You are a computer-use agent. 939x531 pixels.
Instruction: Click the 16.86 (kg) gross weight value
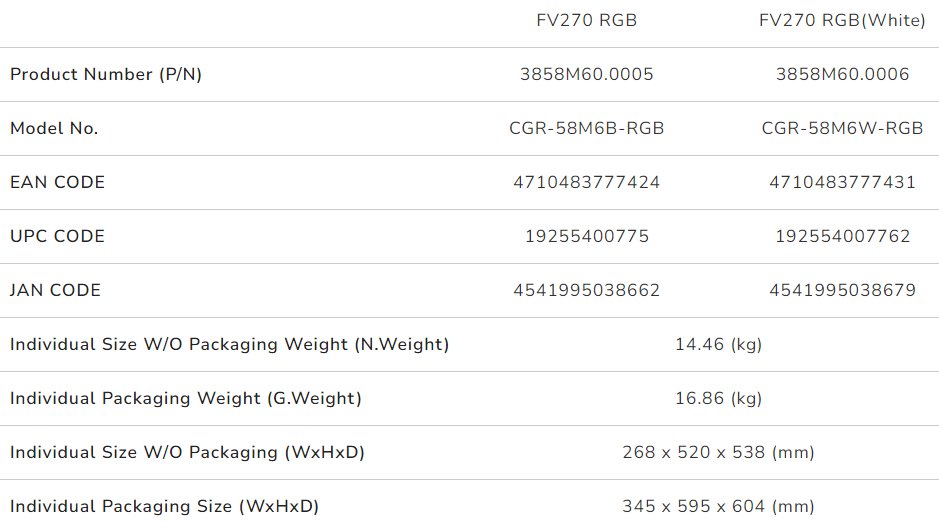point(718,399)
